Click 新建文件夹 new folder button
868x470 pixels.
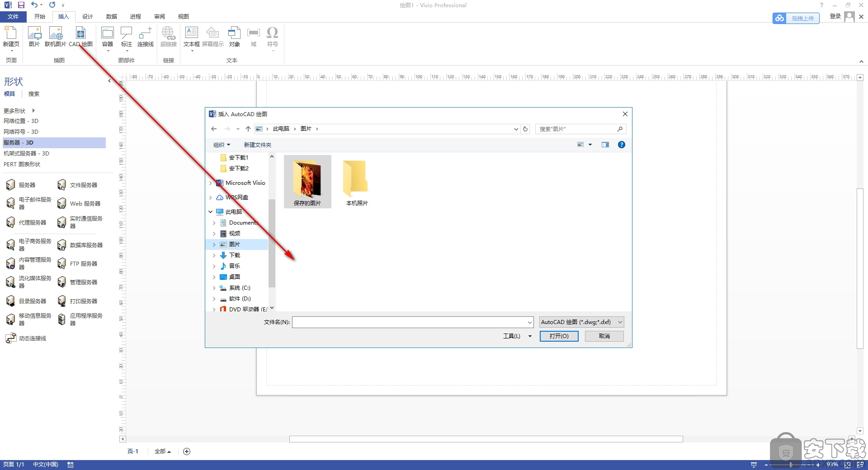click(x=258, y=145)
